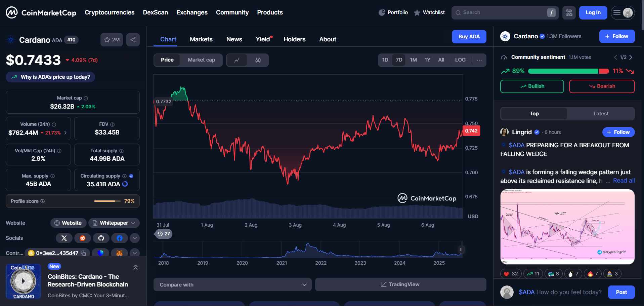Switch to candlestick chart style icon
Image resolution: width=644 pixels, height=306 pixels.
coord(258,60)
